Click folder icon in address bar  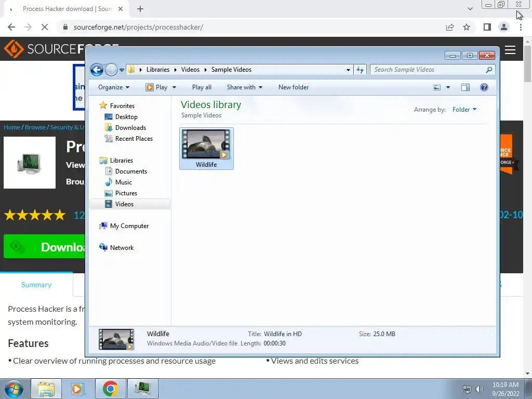(x=131, y=70)
